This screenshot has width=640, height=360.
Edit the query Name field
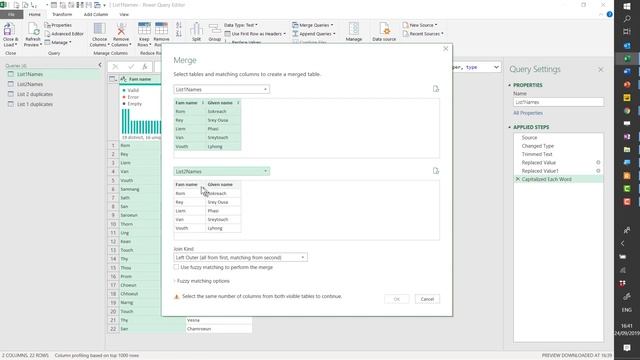tap(558, 102)
